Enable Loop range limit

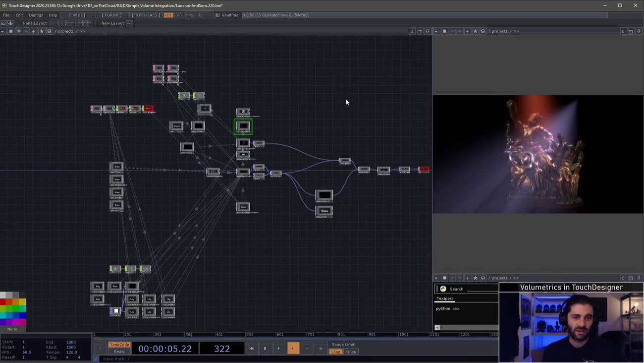click(336, 352)
